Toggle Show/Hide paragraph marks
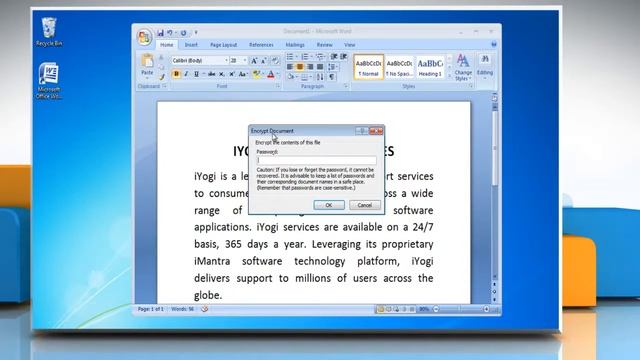This screenshot has width=640, height=360. click(x=332, y=77)
